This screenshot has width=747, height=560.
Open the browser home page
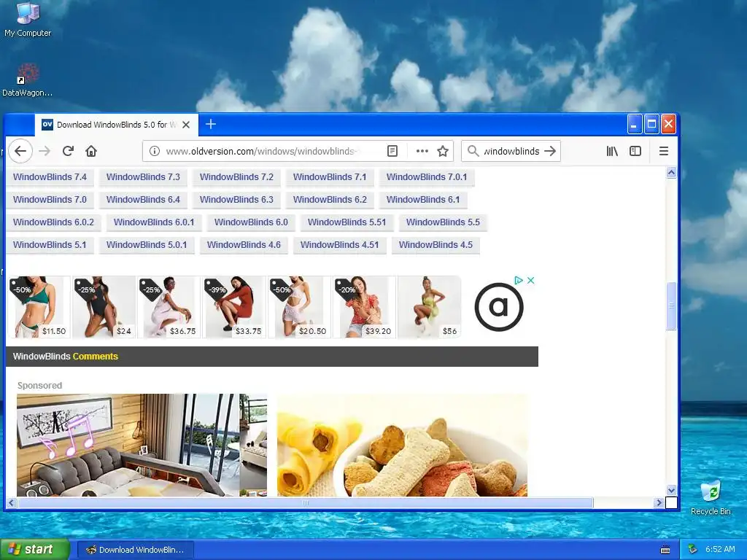(x=91, y=152)
